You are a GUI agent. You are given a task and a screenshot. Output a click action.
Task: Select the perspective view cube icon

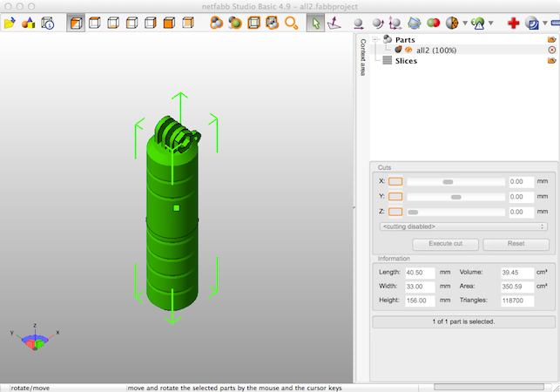tap(76, 23)
